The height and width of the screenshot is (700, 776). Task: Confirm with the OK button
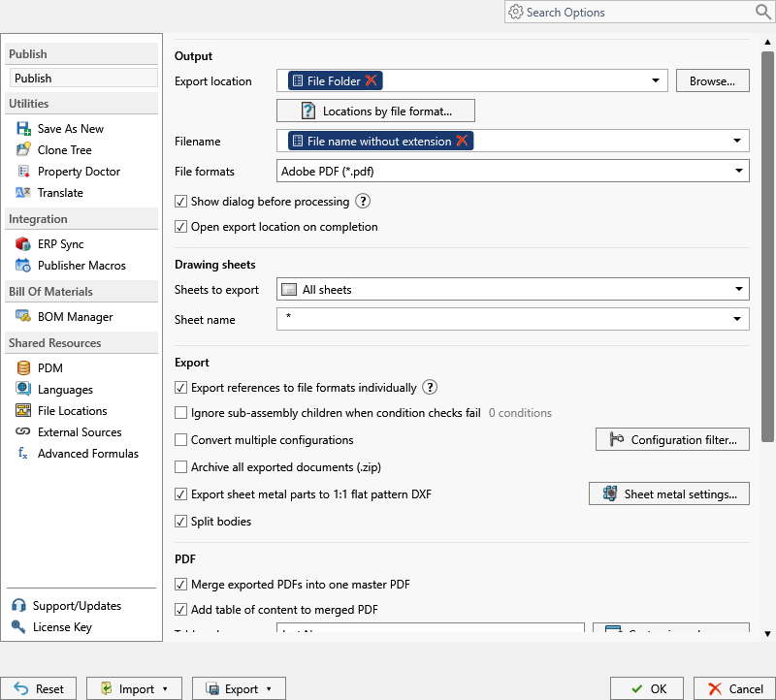[x=647, y=689]
